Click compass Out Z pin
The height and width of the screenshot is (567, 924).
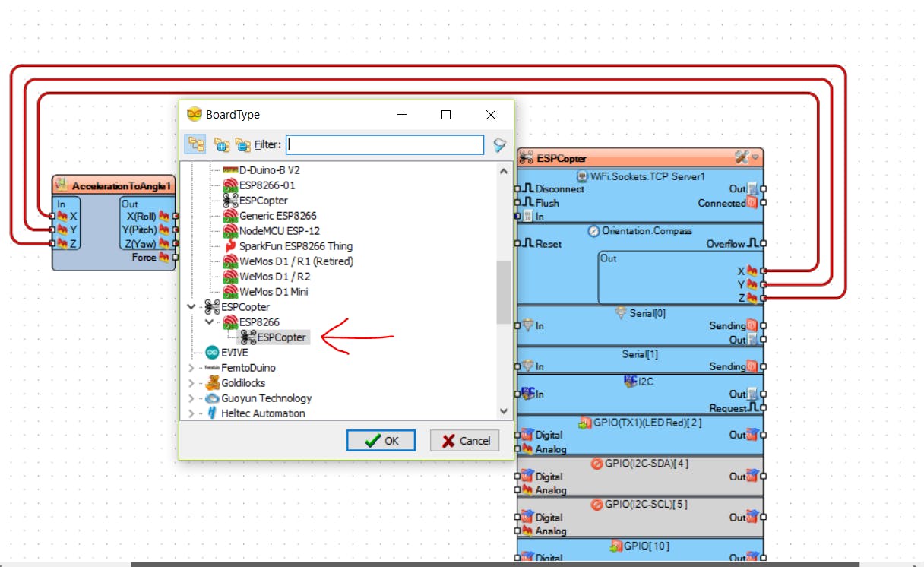pos(764,298)
